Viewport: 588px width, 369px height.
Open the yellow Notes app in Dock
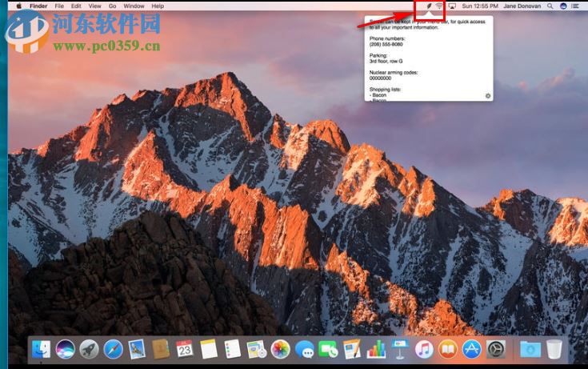(x=209, y=349)
